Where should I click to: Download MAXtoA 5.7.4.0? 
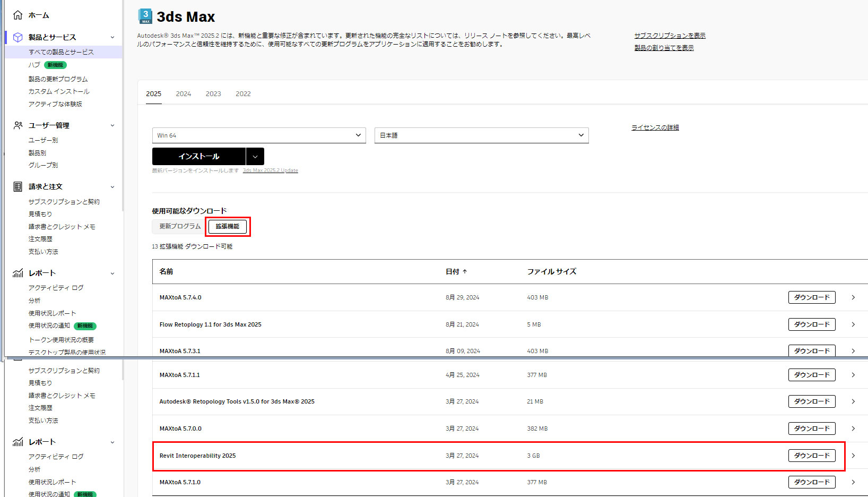pyautogui.click(x=812, y=297)
